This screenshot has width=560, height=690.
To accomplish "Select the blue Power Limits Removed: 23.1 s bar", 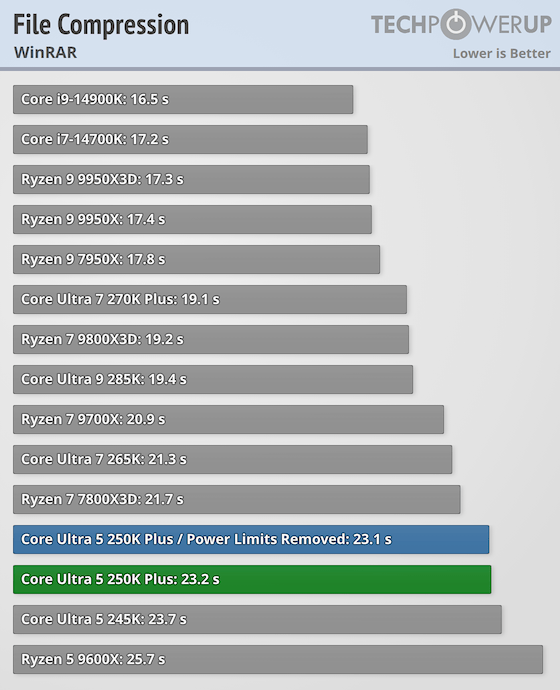I will tap(251, 540).
